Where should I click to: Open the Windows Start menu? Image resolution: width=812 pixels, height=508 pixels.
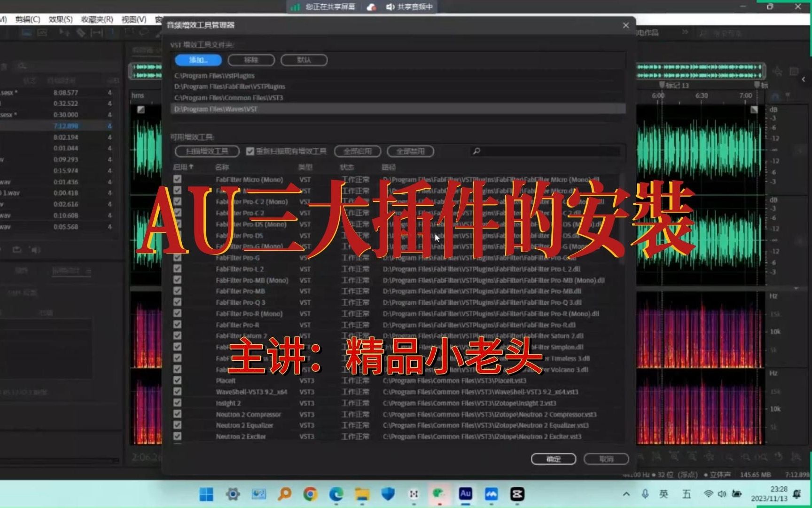[x=206, y=494]
